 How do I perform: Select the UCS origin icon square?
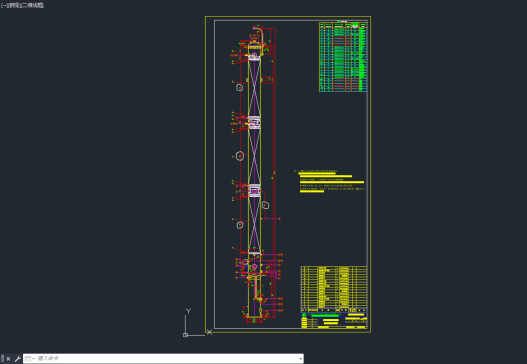coord(185,335)
